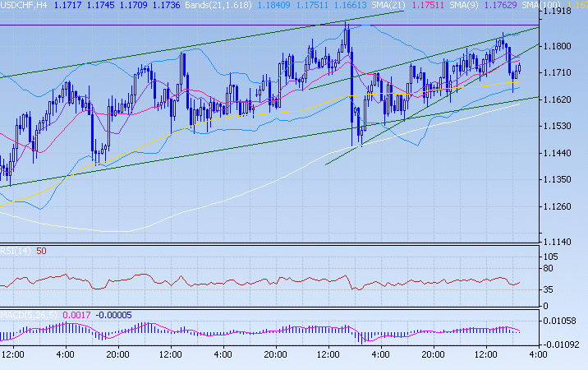Click the 1.1918 price axis label

(x=563, y=13)
